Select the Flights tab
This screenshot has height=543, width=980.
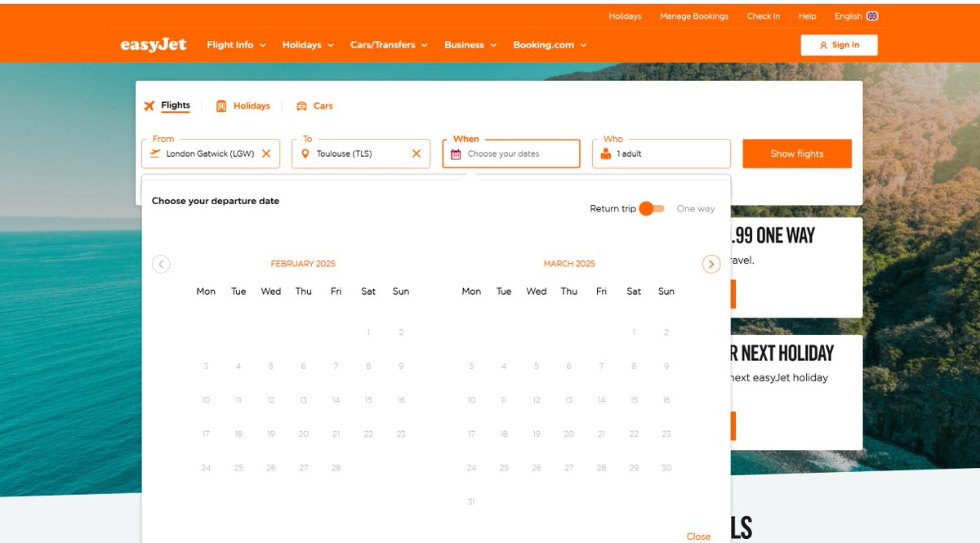(x=167, y=105)
